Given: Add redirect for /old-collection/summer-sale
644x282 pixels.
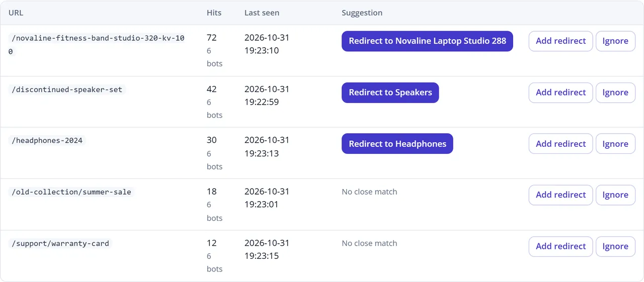Looking at the screenshot, I should pos(560,195).
